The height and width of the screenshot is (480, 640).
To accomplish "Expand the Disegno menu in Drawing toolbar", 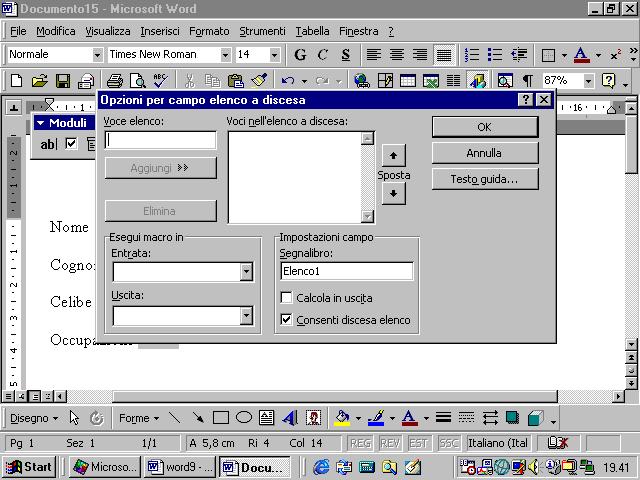I will pyautogui.click(x=33, y=418).
